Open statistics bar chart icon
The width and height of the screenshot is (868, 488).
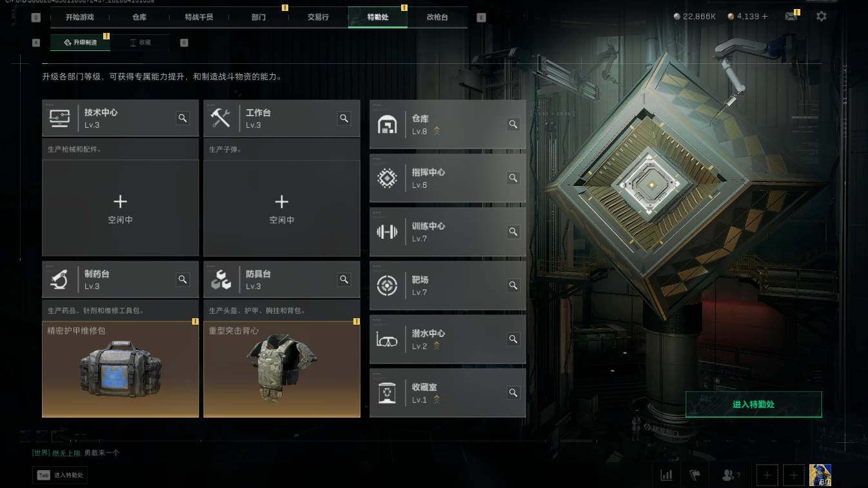(x=666, y=475)
